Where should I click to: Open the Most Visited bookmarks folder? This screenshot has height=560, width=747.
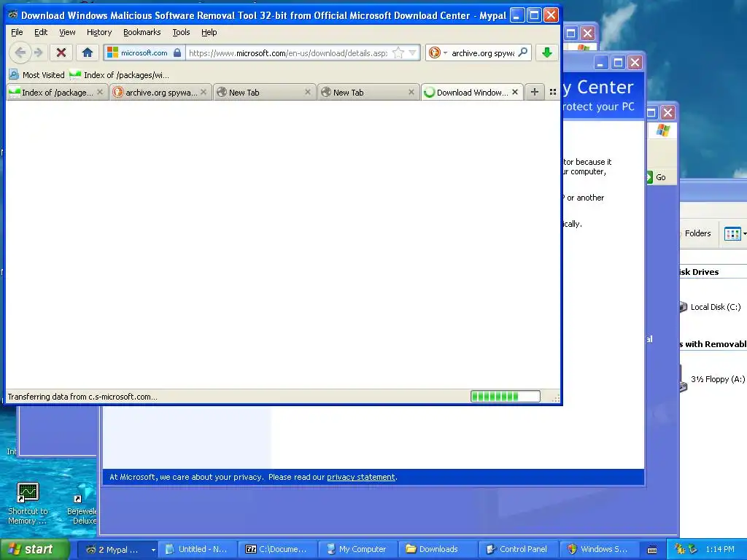pyautogui.click(x=36, y=75)
